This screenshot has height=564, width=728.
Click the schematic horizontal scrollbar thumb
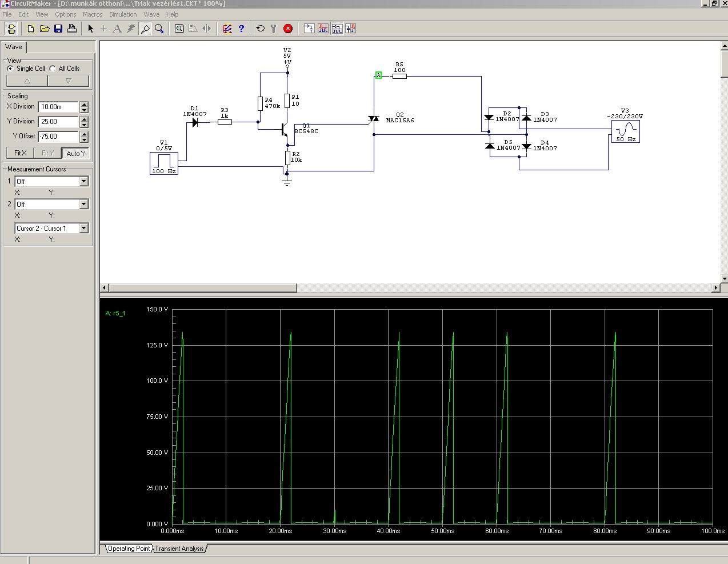pos(202,288)
